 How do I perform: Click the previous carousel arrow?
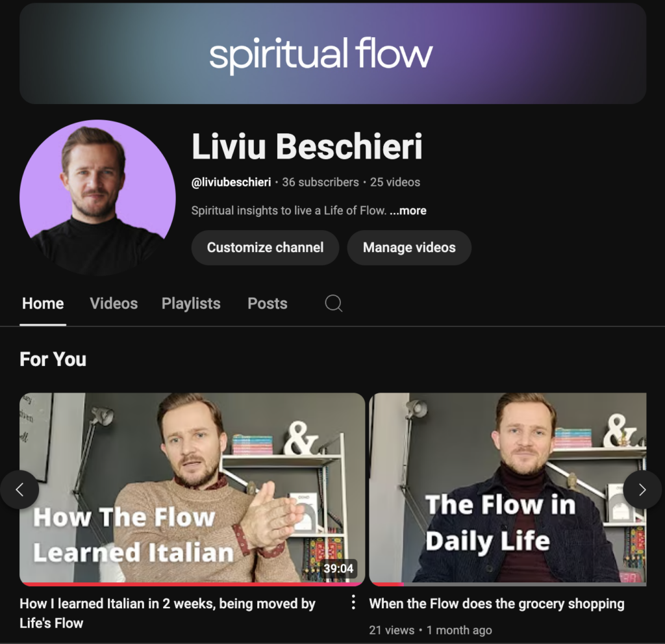coord(19,489)
